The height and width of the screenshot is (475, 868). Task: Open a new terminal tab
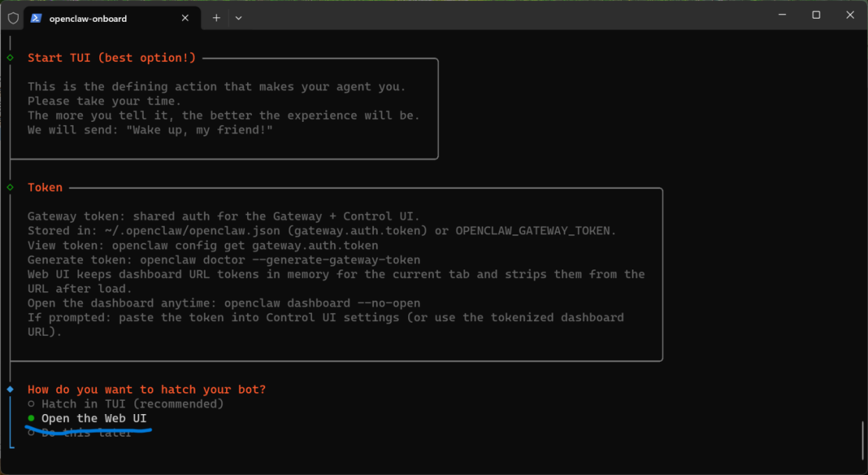tap(217, 18)
